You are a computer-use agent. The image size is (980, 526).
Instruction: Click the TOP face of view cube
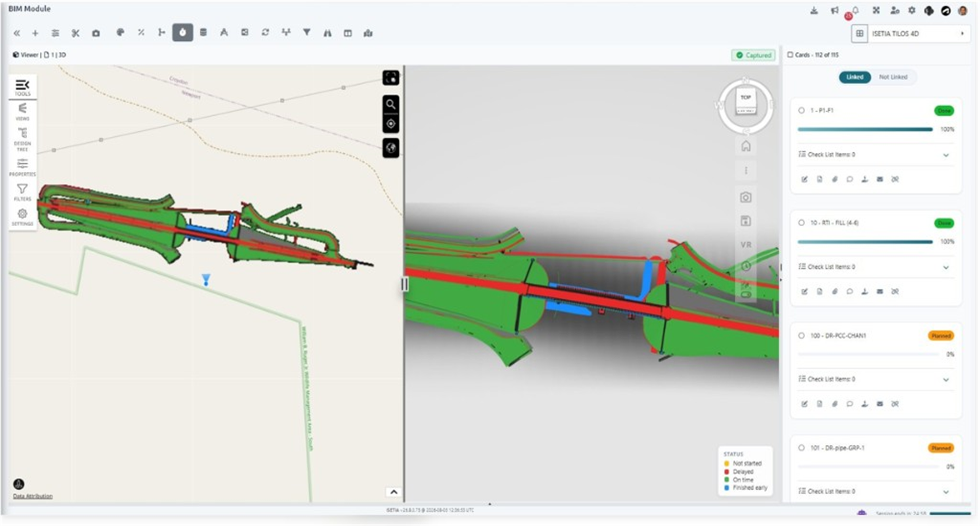coord(745,98)
